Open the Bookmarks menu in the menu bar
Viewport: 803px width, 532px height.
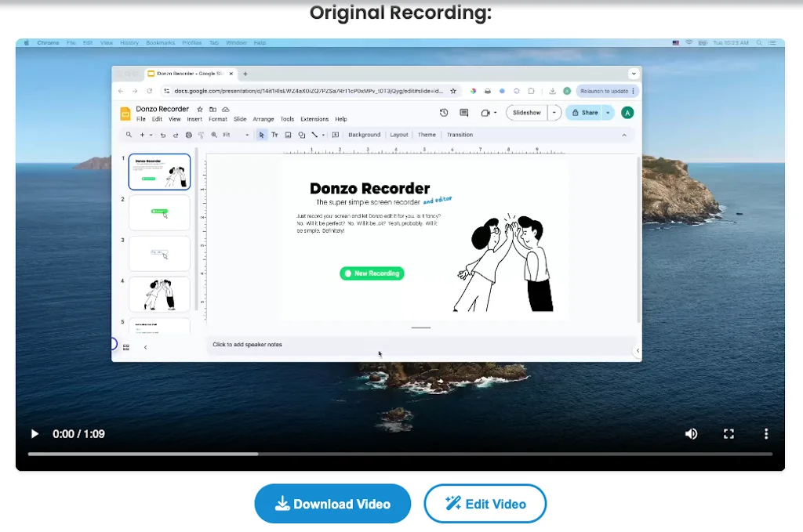click(159, 43)
